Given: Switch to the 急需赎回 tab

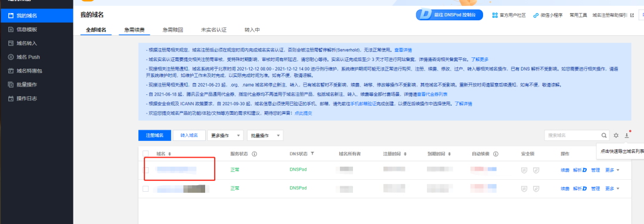Looking at the screenshot, I should coord(172,30).
